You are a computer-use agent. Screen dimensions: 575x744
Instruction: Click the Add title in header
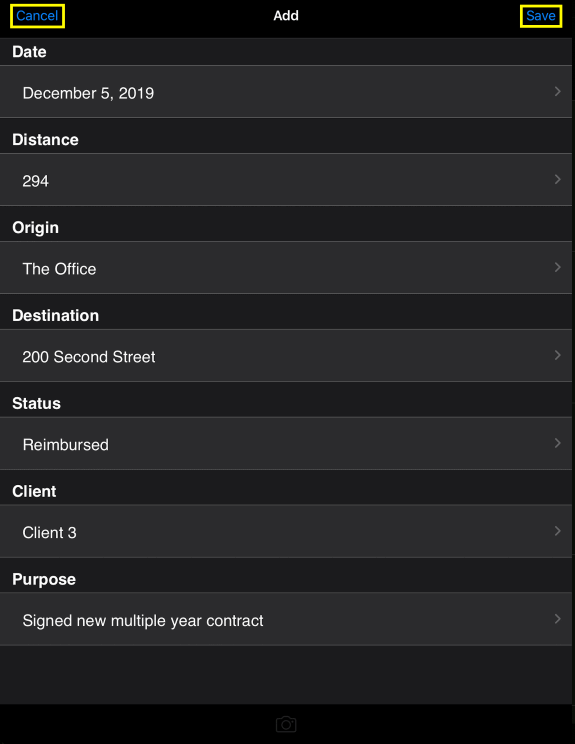pyautogui.click(x=286, y=16)
